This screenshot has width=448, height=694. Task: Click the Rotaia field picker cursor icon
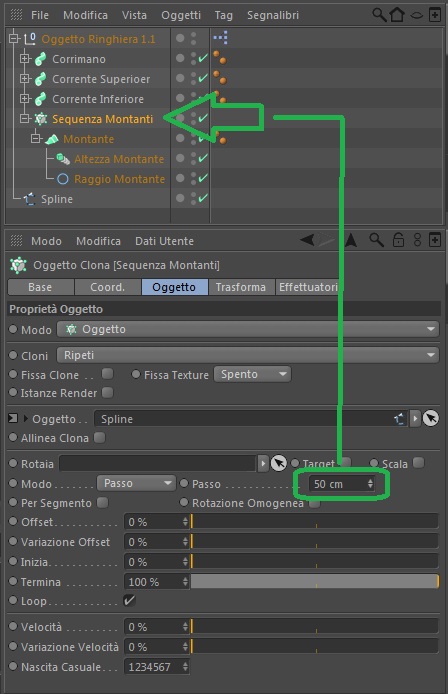278,463
